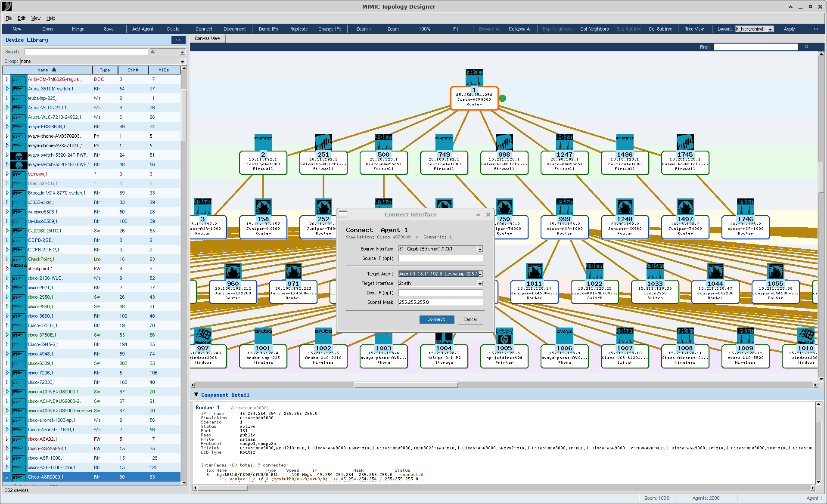Switch to the Canvas View tab
This screenshot has height=504, width=827.
(207, 38)
